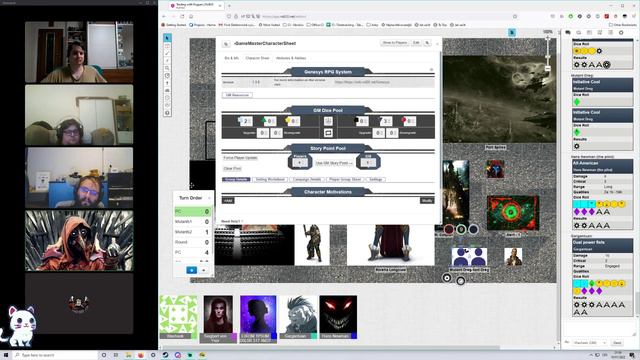The width and height of the screenshot is (640, 360).
Task: Select Setting Worksheet sheet toggle
Action: (x=269, y=180)
